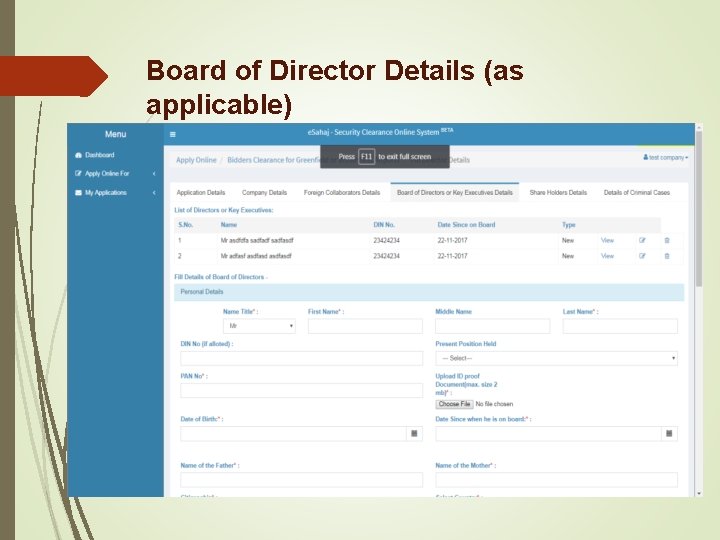View director Mr adfasf asdfasd asdfasdf
Image resolution: width=720 pixels, height=540 pixels.
click(x=607, y=256)
